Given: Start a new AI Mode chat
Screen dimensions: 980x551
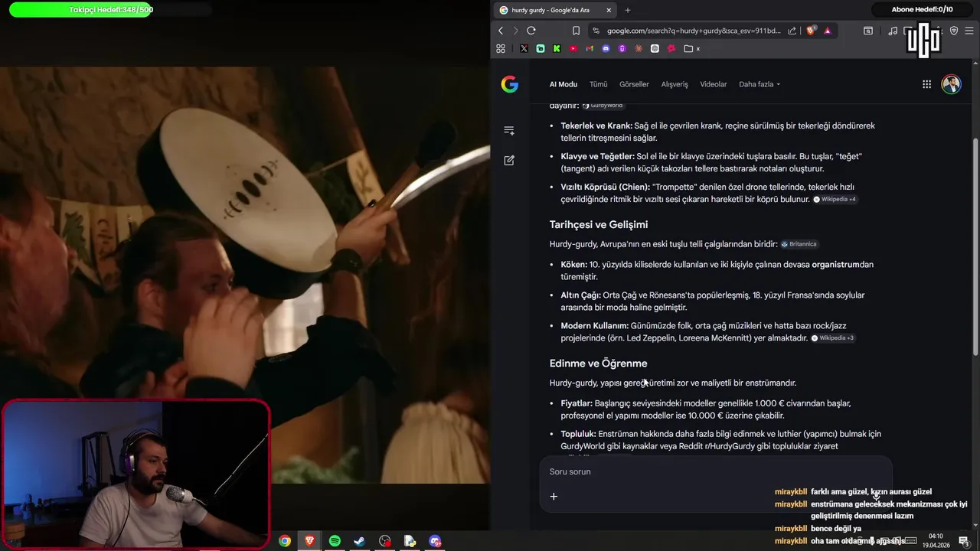Looking at the screenshot, I should pos(509,161).
